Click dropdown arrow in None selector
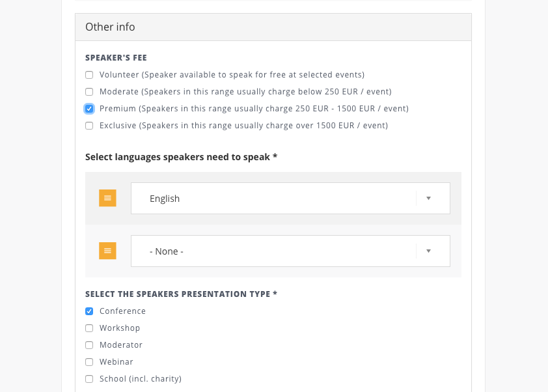548x392 pixels. click(428, 251)
